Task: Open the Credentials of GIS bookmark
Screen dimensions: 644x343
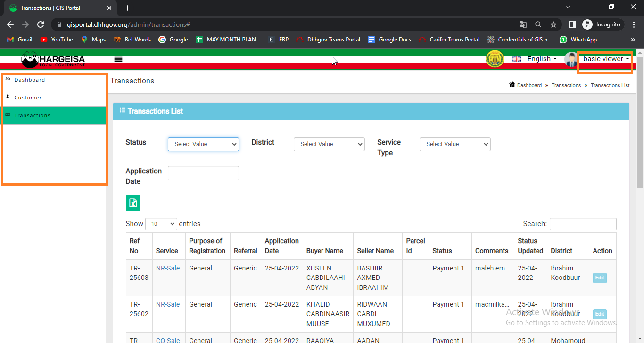Action: (520, 40)
